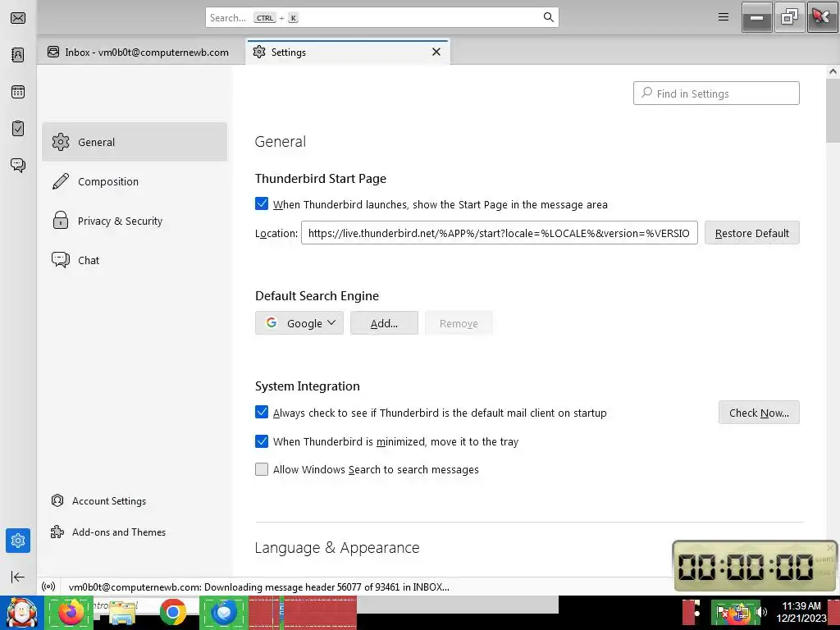The height and width of the screenshot is (630, 840).
Task: Click the Thunderbird taskbar icon
Action: click(224, 612)
